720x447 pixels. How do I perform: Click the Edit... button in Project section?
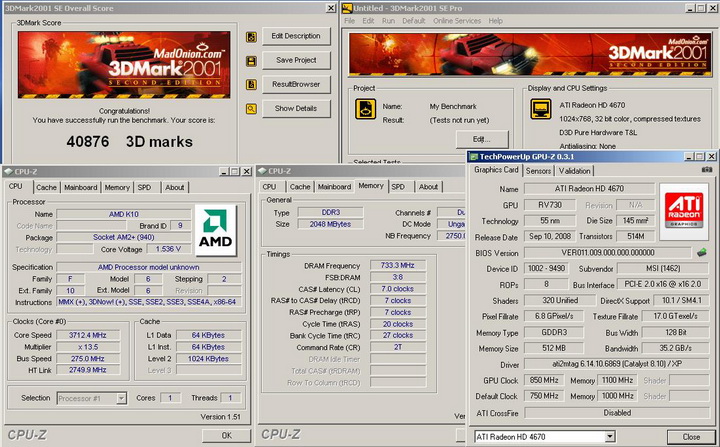[482, 139]
